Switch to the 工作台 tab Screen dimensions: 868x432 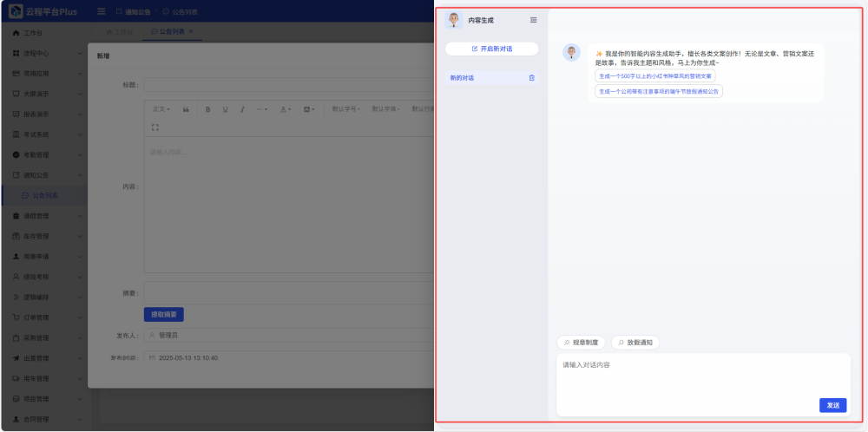(x=120, y=31)
